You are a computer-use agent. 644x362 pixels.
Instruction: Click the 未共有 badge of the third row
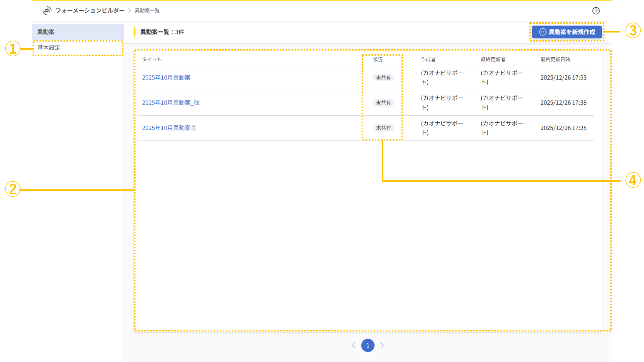click(383, 128)
